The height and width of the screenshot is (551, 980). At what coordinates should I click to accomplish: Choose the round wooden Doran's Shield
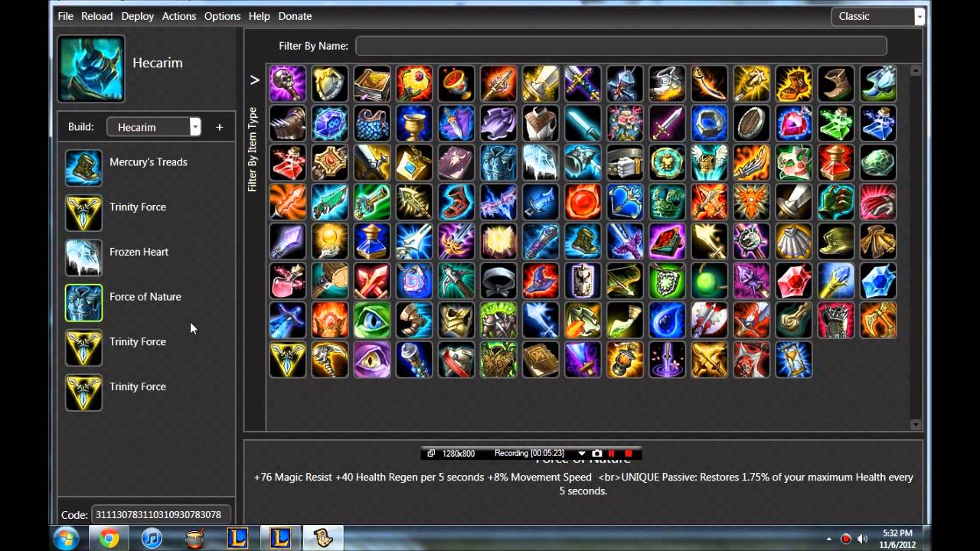coord(751,123)
